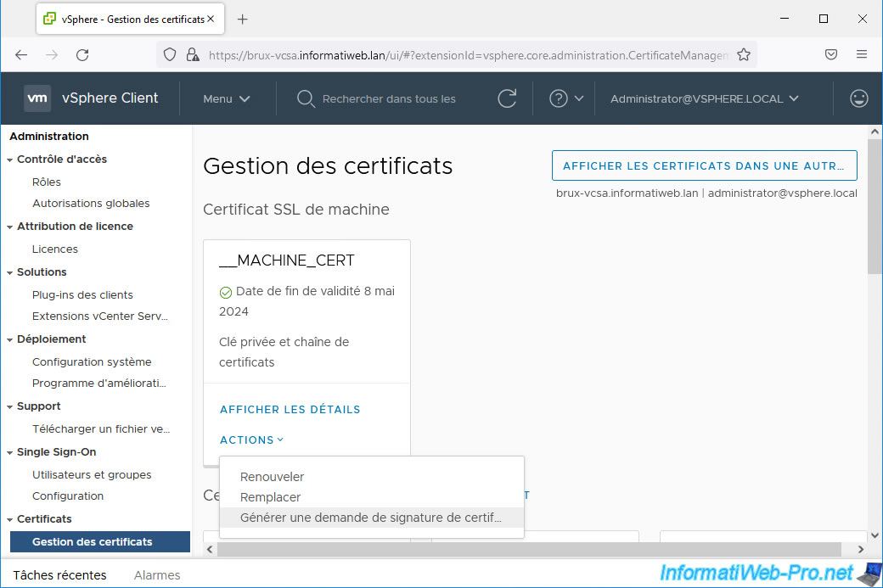Expand the Administrator@VSPHERE.LOCAL user dropdown
The image size is (883, 588).
point(704,98)
